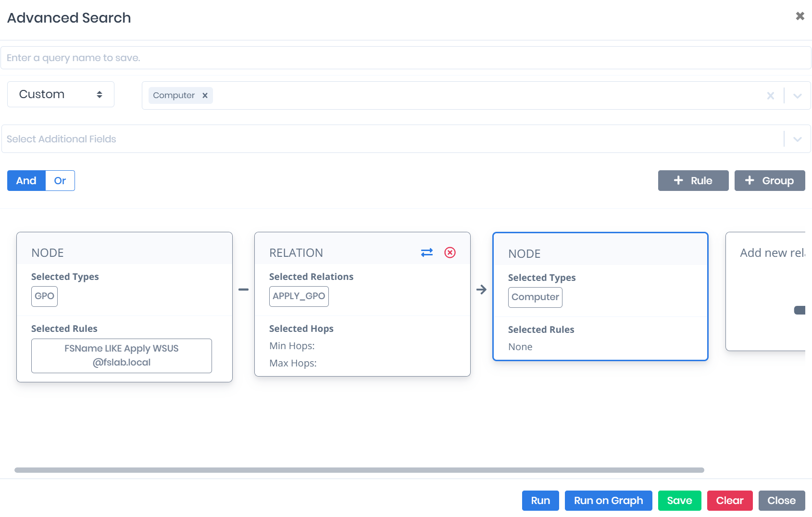Delete the relation via the red circle icon

[450, 252]
